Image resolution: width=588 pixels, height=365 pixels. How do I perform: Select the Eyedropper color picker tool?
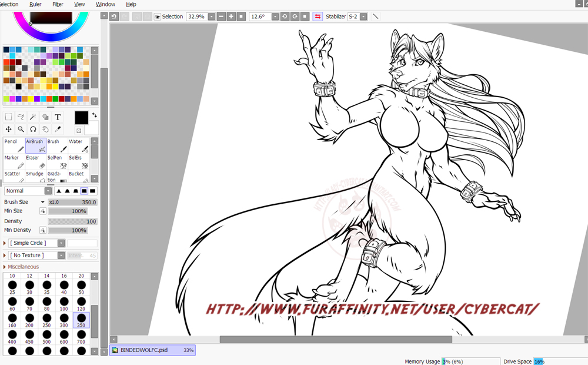pos(58,129)
